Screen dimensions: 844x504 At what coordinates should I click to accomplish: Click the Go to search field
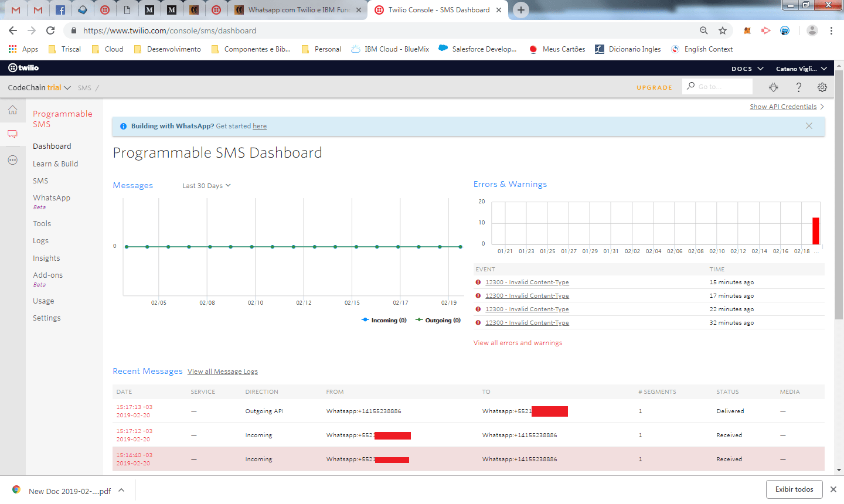(x=718, y=87)
